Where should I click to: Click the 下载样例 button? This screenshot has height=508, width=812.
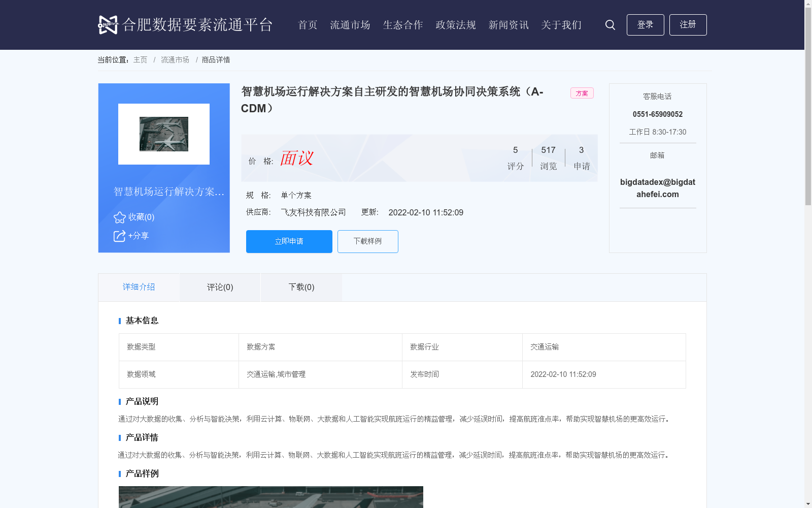coord(367,241)
